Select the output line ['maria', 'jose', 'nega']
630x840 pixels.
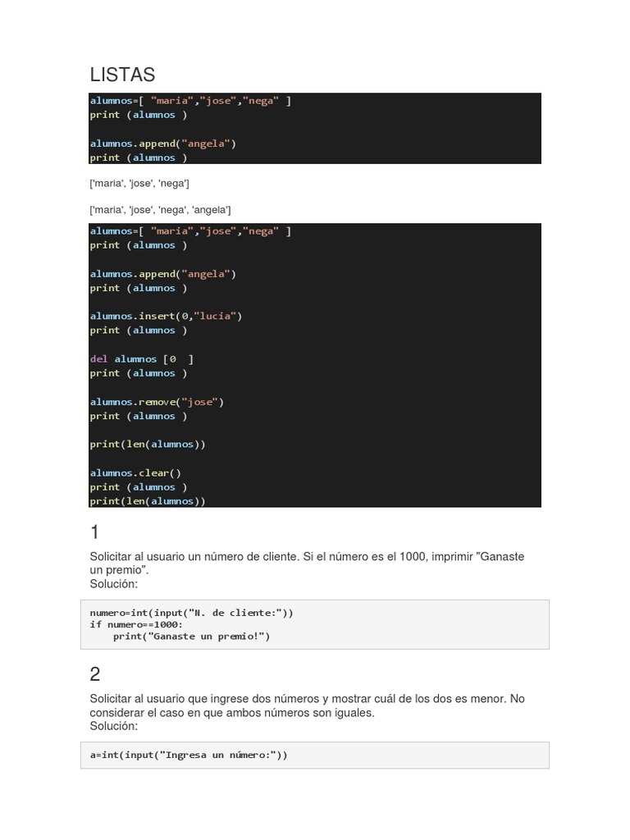pos(139,183)
